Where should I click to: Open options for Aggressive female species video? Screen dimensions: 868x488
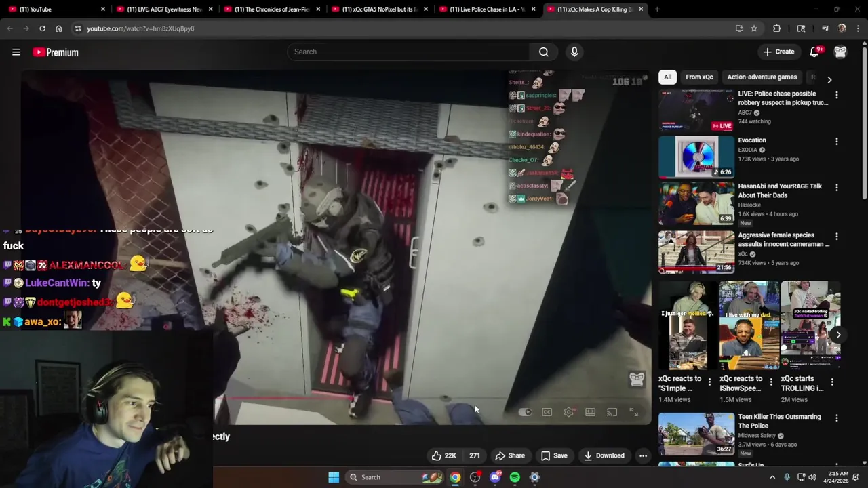tap(836, 237)
